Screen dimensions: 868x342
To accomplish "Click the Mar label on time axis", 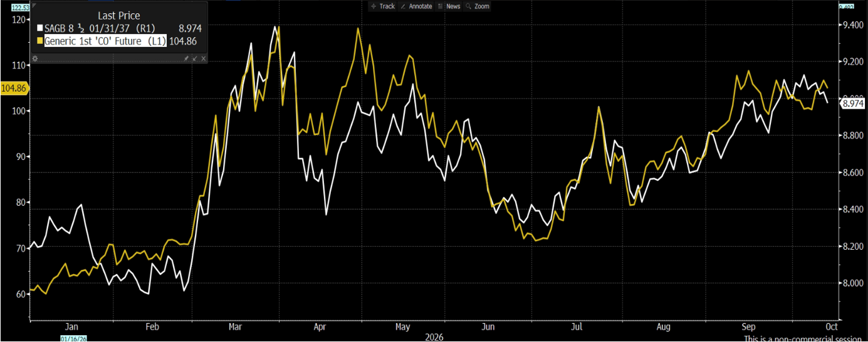I will tap(236, 327).
